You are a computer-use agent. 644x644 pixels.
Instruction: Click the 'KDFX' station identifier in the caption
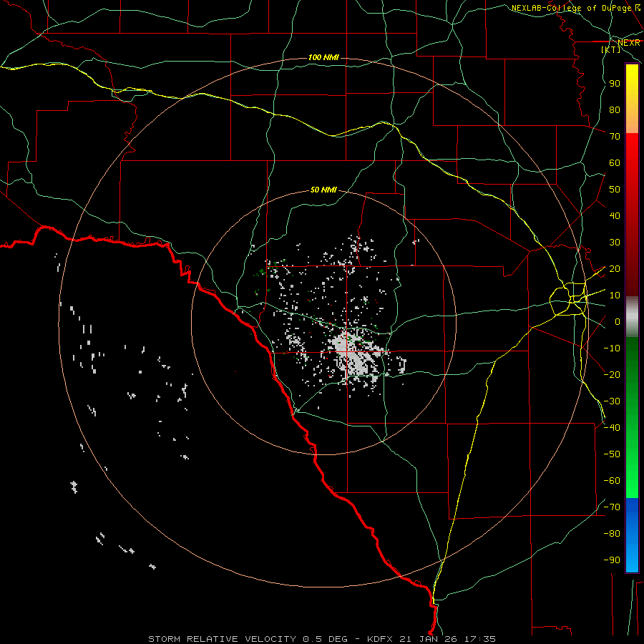[380, 639]
